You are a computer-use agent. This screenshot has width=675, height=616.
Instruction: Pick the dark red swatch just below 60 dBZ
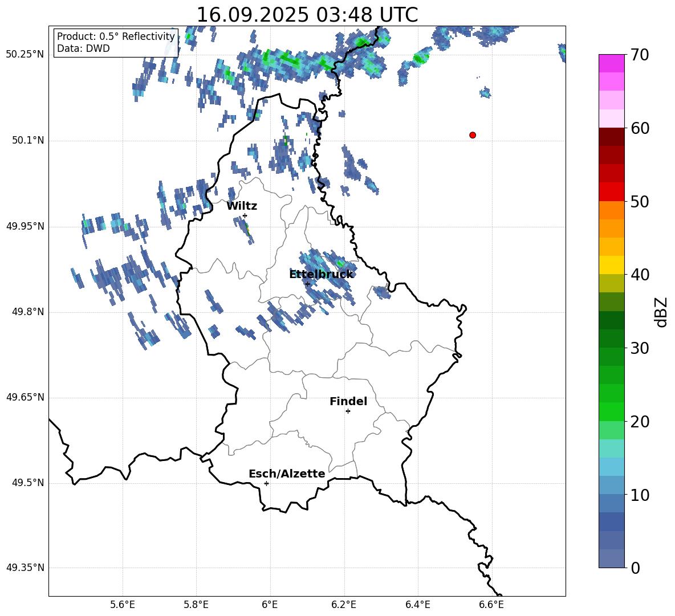611,137
